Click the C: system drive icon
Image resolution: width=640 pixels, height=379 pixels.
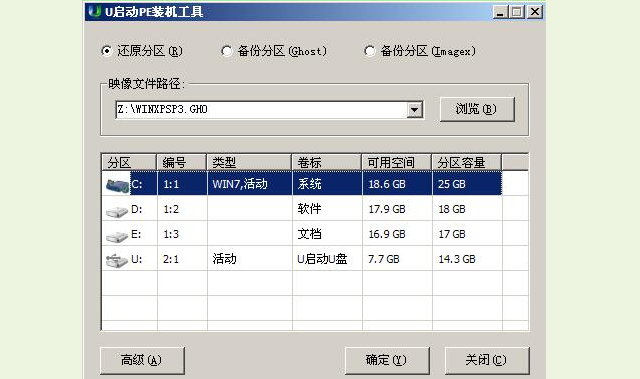118,185
